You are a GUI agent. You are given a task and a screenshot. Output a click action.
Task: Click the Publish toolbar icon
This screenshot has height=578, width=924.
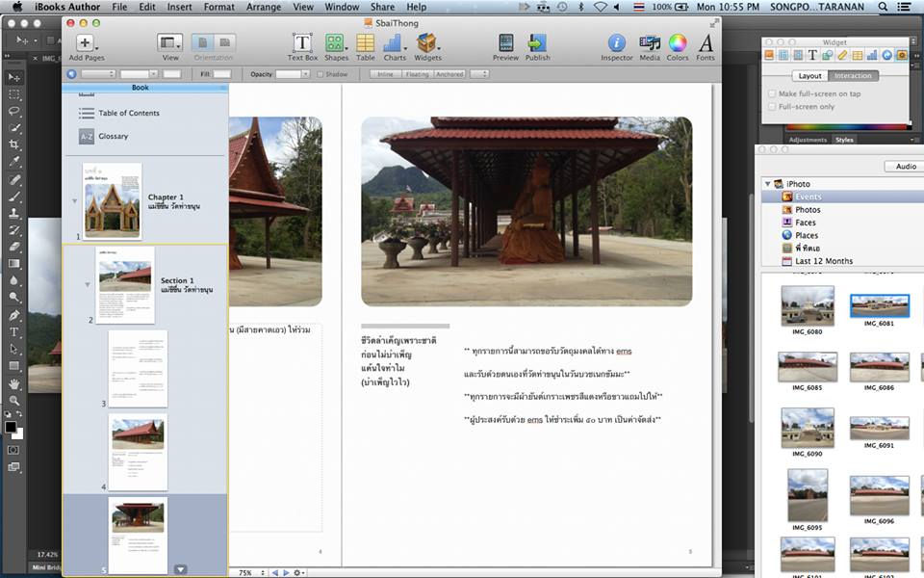537,42
